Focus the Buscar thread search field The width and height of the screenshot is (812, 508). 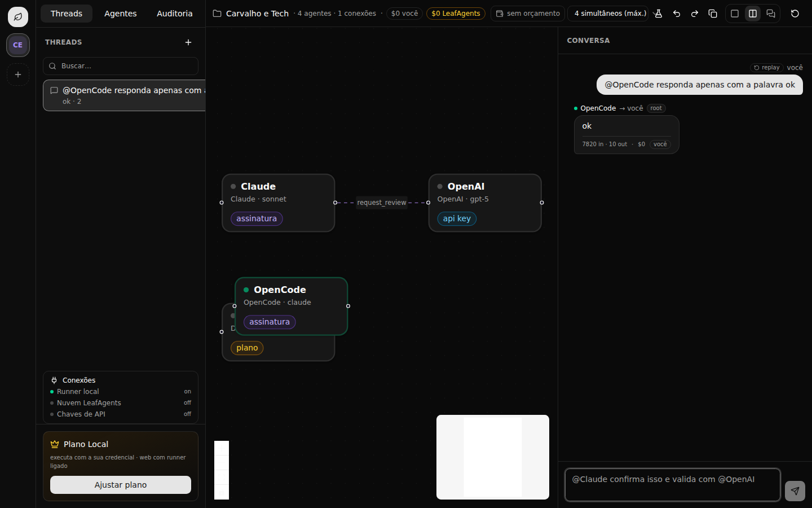pyautogui.click(x=121, y=66)
